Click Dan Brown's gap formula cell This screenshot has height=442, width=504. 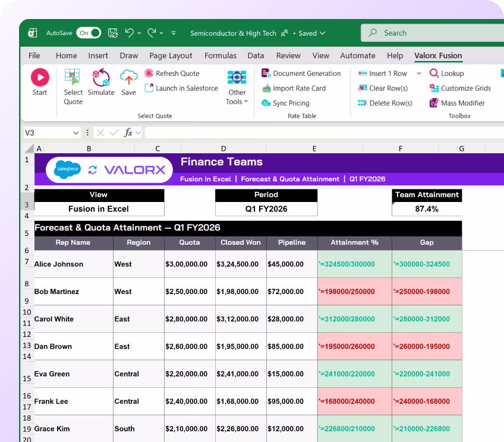[427, 346]
